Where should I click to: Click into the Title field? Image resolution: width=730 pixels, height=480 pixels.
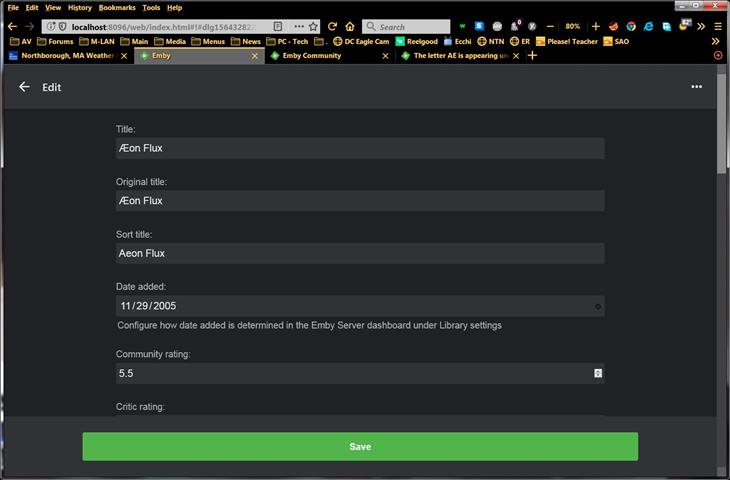(x=360, y=148)
